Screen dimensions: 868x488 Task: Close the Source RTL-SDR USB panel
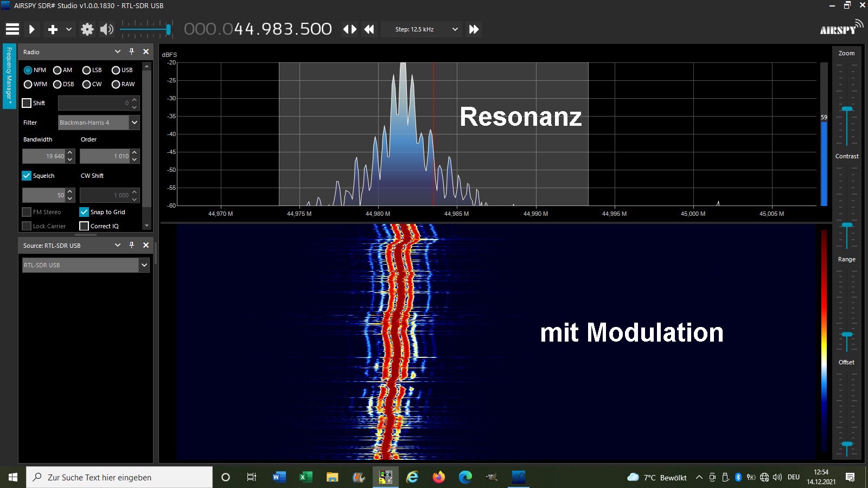146,245
